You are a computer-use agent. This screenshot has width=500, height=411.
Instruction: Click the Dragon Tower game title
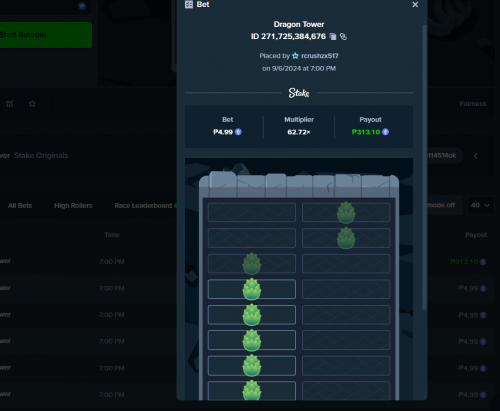(x=299, y=24)
